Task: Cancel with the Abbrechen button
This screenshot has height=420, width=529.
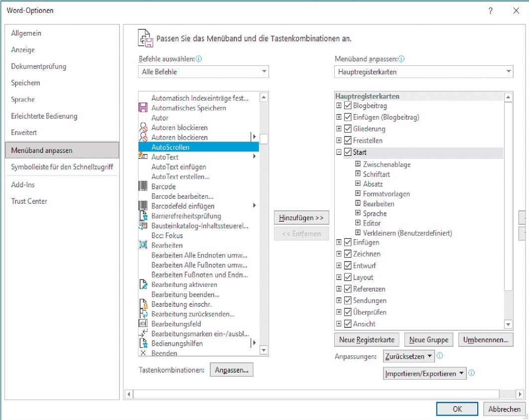Action: coord(505,409)
